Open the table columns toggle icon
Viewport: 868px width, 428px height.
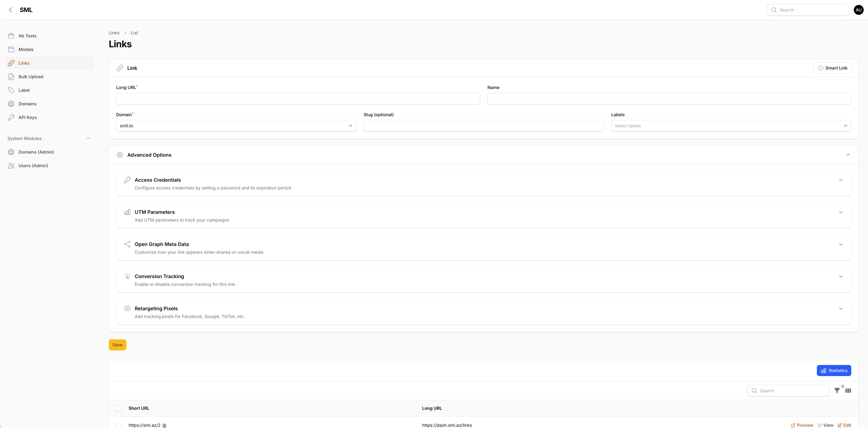coord(848,391)
